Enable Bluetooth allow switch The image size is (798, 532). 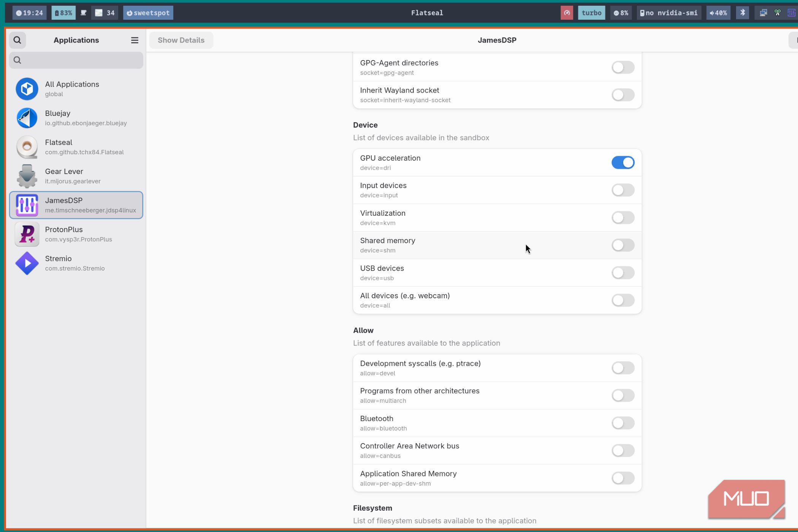[623, 423]
